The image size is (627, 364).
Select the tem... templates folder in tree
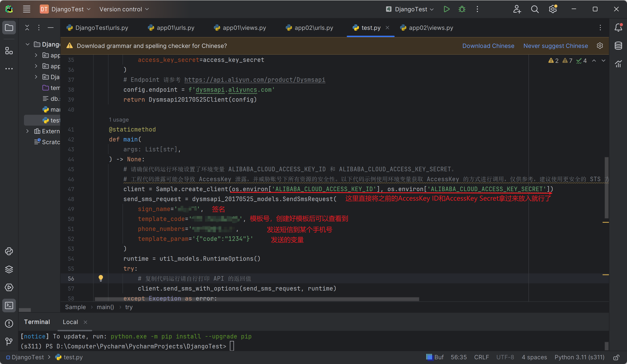coord(51,88)
